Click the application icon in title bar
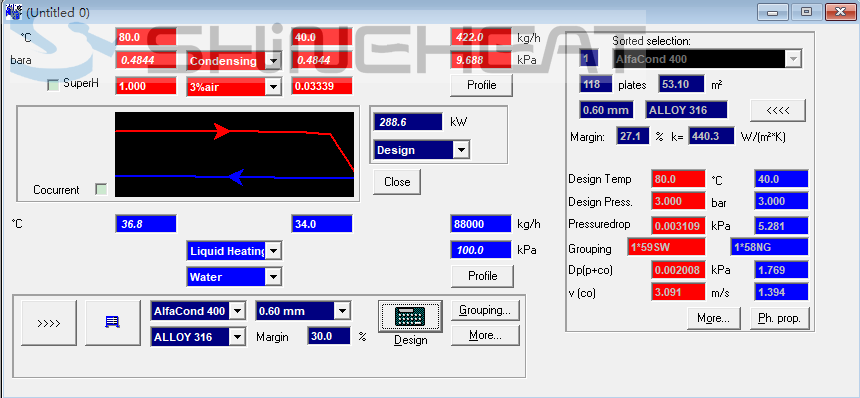This screenshot has height=398, width=860. point(12,12)
